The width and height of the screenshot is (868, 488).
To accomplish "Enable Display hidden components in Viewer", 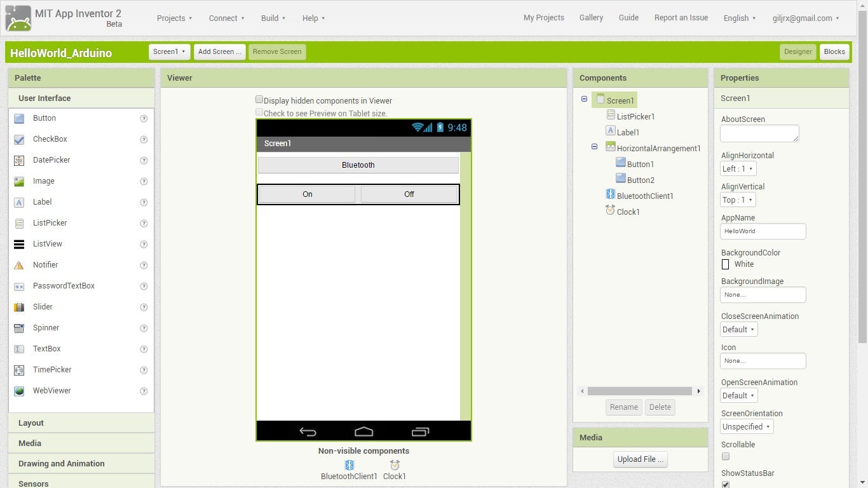I will 259,98.
